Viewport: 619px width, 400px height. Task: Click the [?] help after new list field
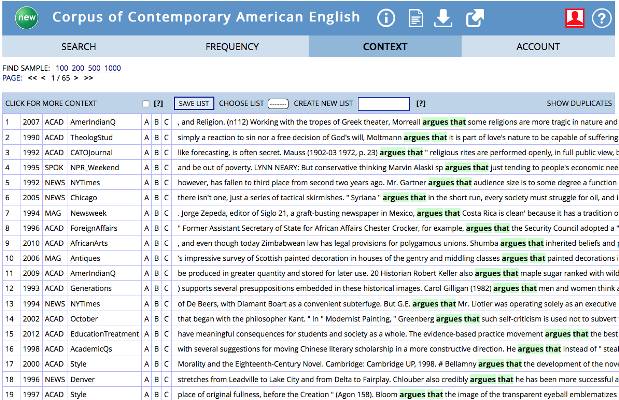[x=421, y=103]
